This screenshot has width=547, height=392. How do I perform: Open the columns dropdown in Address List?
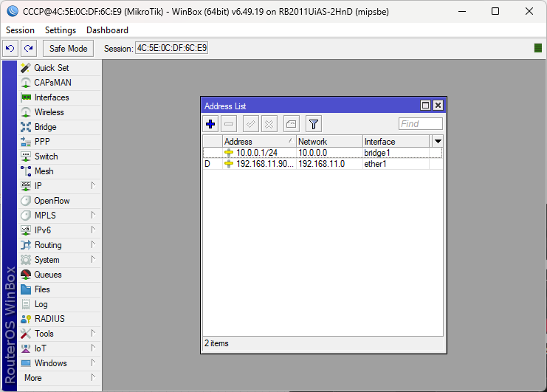438,142
